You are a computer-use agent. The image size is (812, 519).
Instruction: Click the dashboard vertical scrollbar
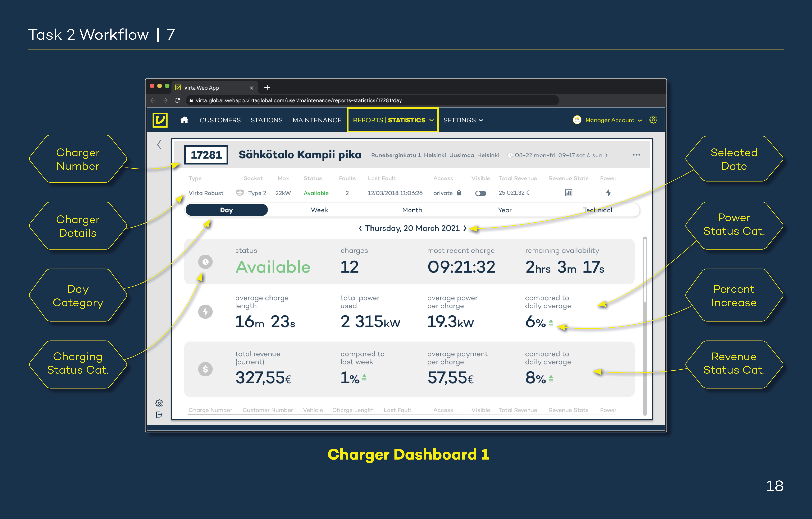pos(644,270)
